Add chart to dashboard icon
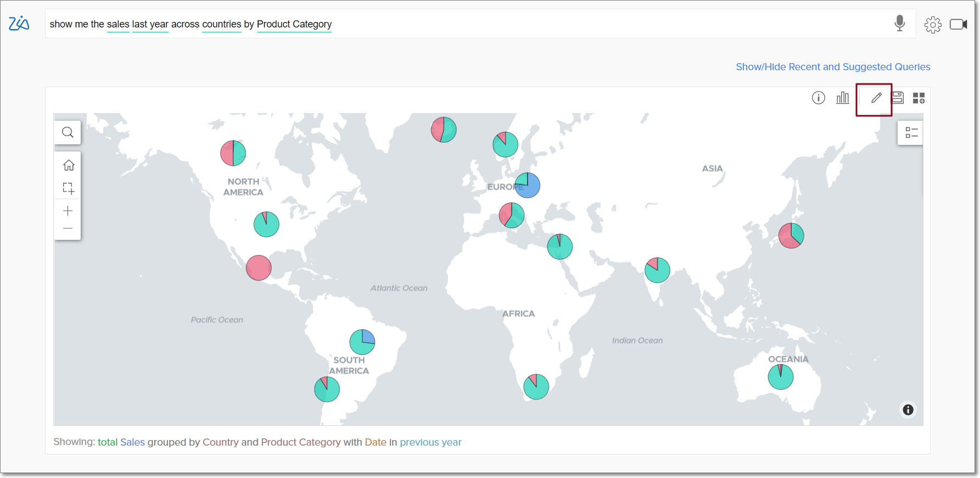The width and height of the screenshot is (980, 478). pos(919,98)
